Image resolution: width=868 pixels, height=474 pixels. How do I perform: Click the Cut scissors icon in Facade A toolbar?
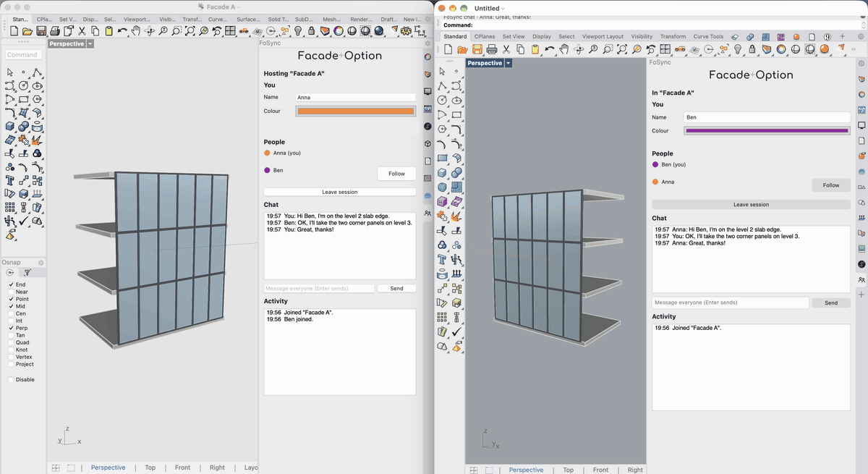tap(82, 31)
